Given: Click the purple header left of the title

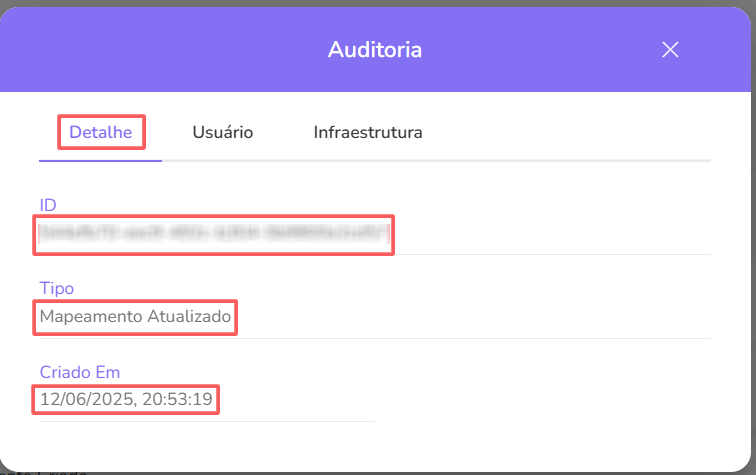Looking at the screenshot, I should pos(150,50).
